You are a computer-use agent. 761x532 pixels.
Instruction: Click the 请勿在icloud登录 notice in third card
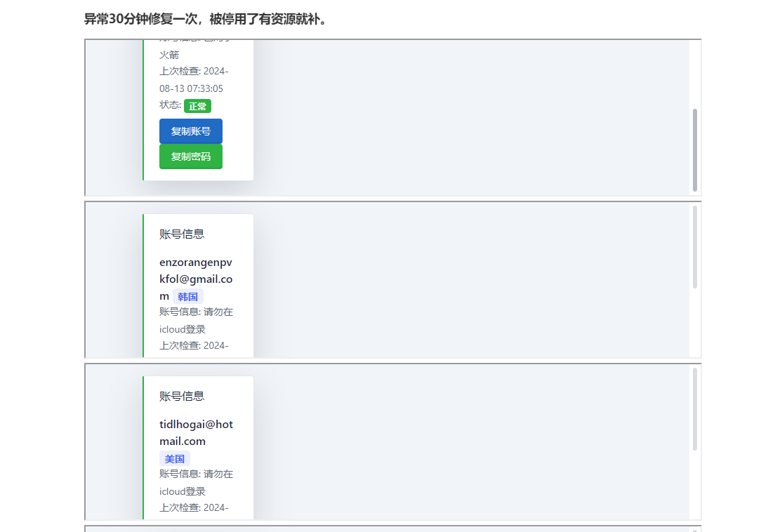pos(196,483)
